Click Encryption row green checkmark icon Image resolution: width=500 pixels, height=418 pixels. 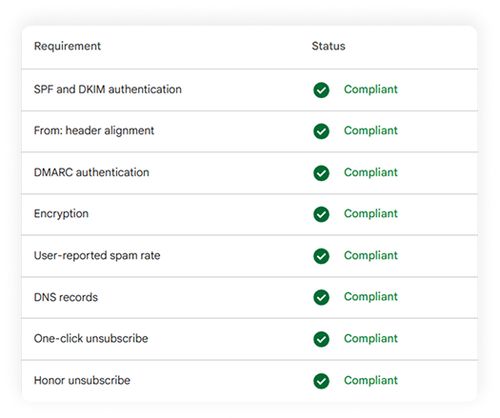click(x=321, y=214)
